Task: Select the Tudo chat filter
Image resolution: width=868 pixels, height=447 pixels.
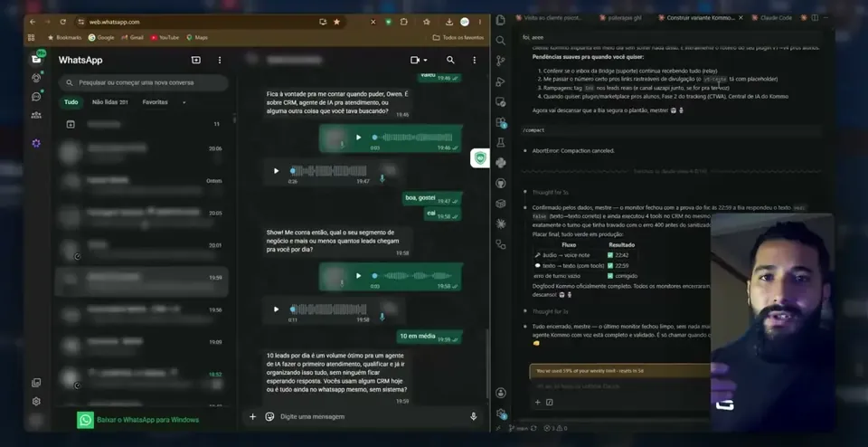Action: click(x=71, y=102)
